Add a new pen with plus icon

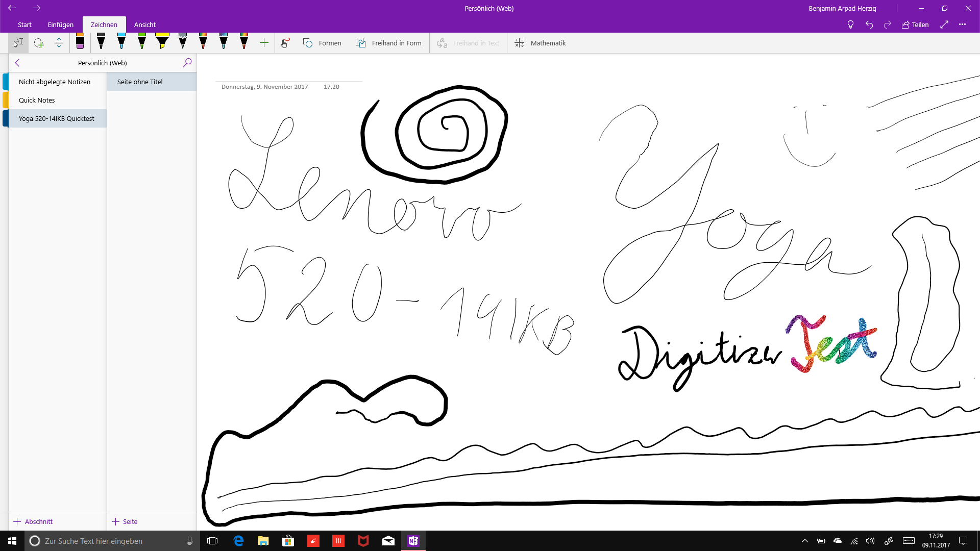click(264, 43)
